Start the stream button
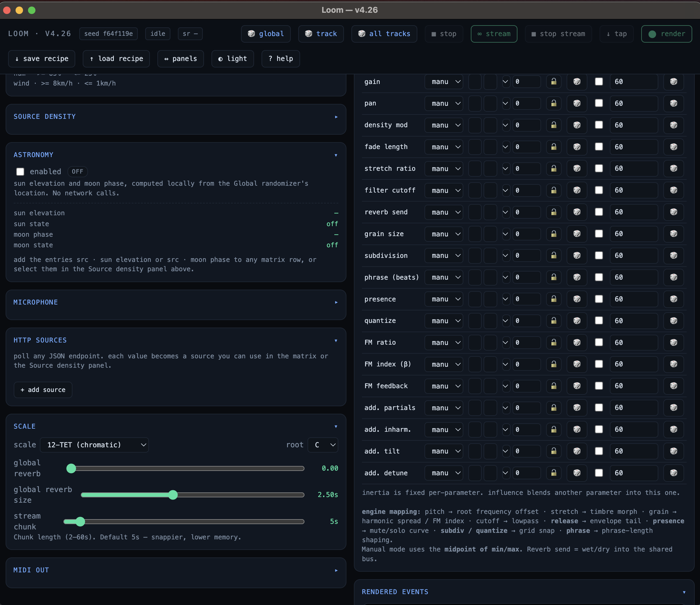The width and height of the screenshot is (700, 605). coord(494,34)
